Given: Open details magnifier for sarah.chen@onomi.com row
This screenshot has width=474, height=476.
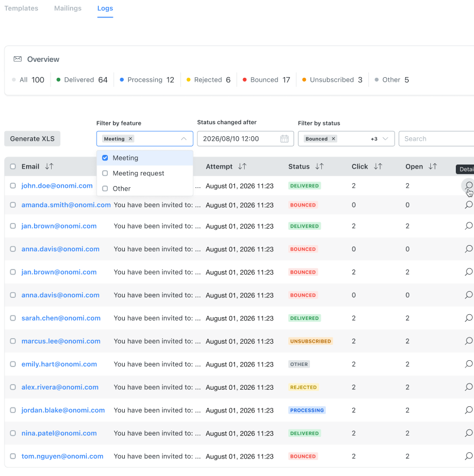Looking at the screenshot, I should 468,318.
